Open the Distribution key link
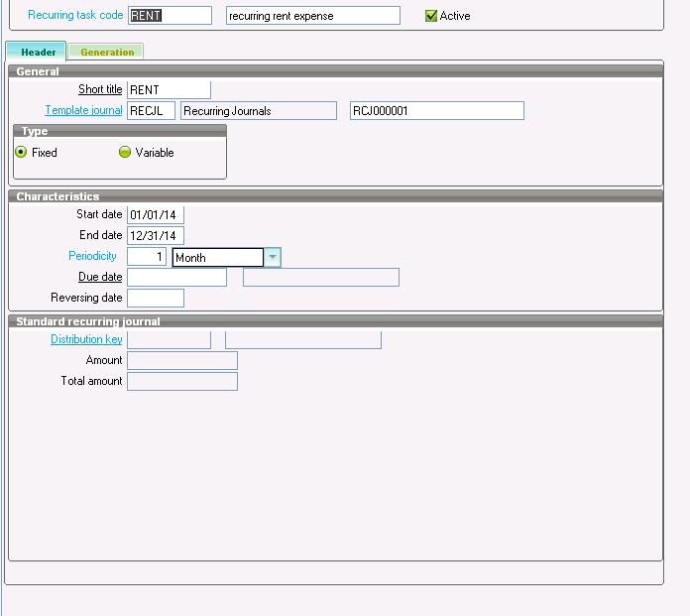This screenshot has height=616, width=690. pyautogui.click(x=86, y=339)
